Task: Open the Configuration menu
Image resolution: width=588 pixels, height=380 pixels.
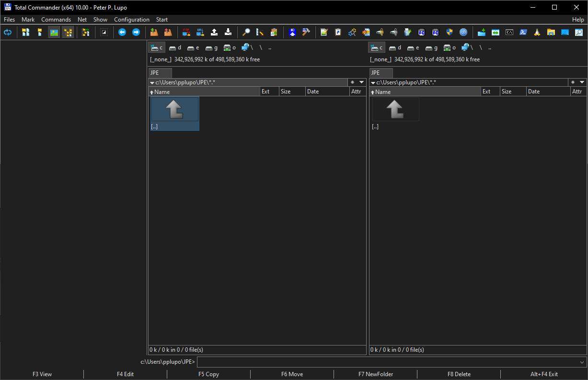Action: point(132,20)
